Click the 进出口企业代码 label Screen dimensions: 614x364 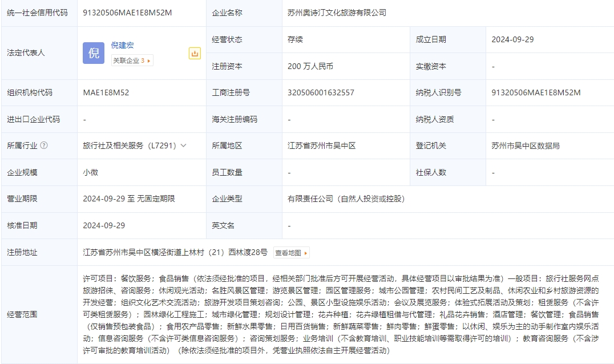pos(33,119)
